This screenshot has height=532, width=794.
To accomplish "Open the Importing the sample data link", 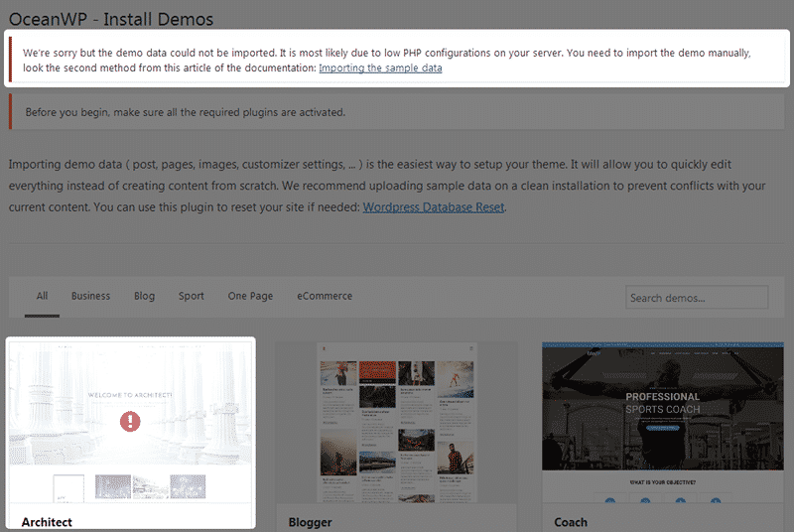I will pyautogui.click(x=380, y=67).
